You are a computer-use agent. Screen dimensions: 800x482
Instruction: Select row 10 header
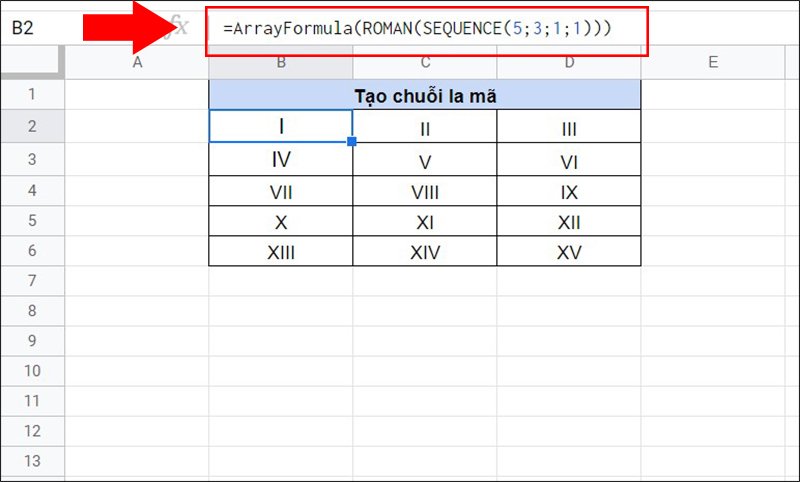click(x=32, y=371)
